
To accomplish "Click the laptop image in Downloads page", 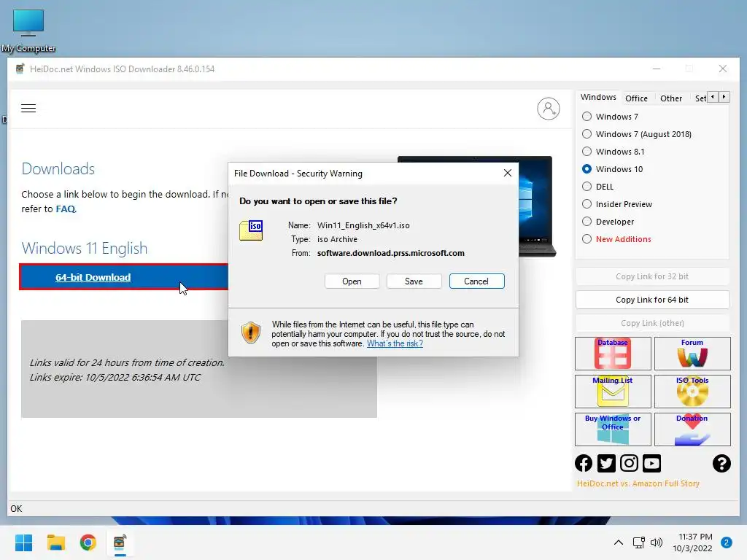I will click(x=536, y=206).
